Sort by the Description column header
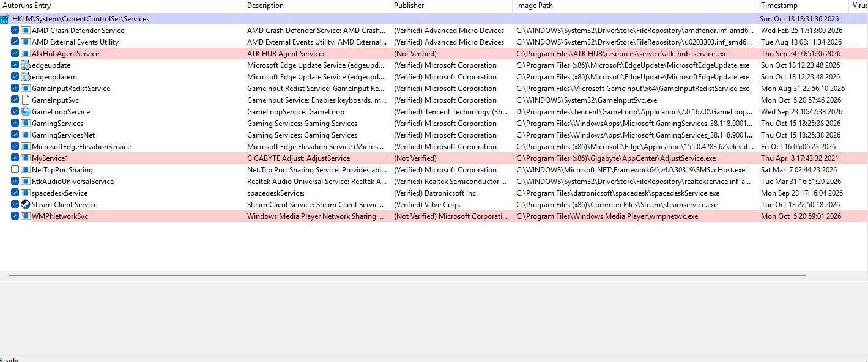The height and width of the screenshot is (362, 868). tap(316, 6)
